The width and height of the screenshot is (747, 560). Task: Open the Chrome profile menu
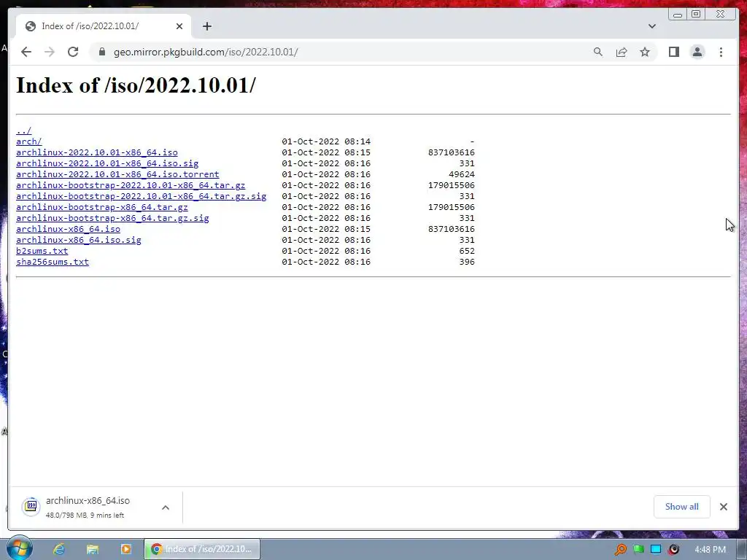697,52
